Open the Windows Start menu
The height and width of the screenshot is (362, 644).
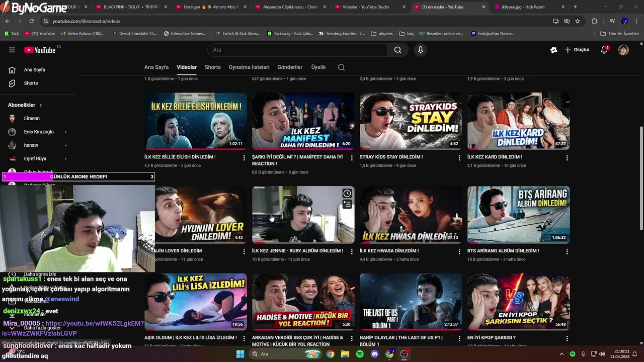tap(240, 354)
